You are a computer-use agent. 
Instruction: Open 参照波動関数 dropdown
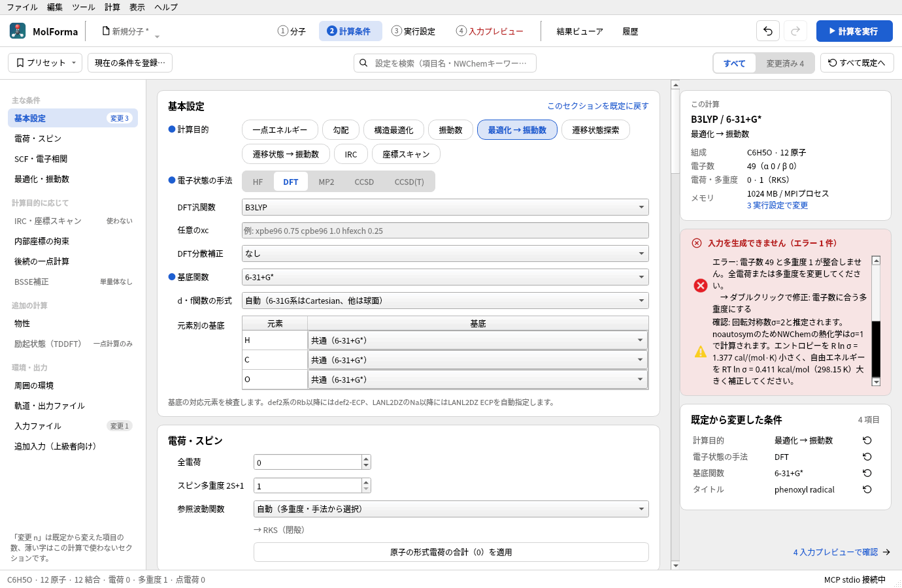pos(451,509)
